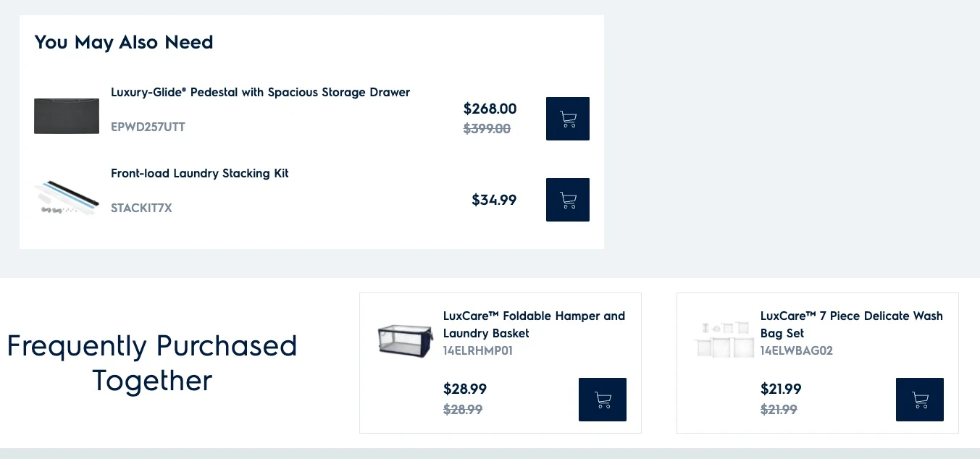Screen dimensions: 980x459
Task: Add Front-load Laundry Stacking Kit to cart
Action: 567,200
